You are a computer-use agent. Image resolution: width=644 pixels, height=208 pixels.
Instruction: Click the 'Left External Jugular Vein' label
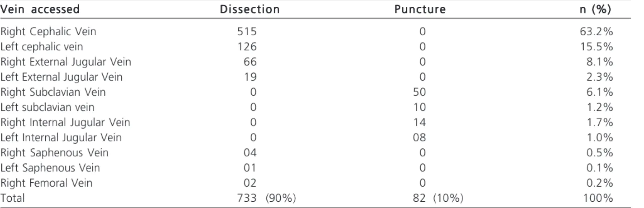(x=62, y=77)
